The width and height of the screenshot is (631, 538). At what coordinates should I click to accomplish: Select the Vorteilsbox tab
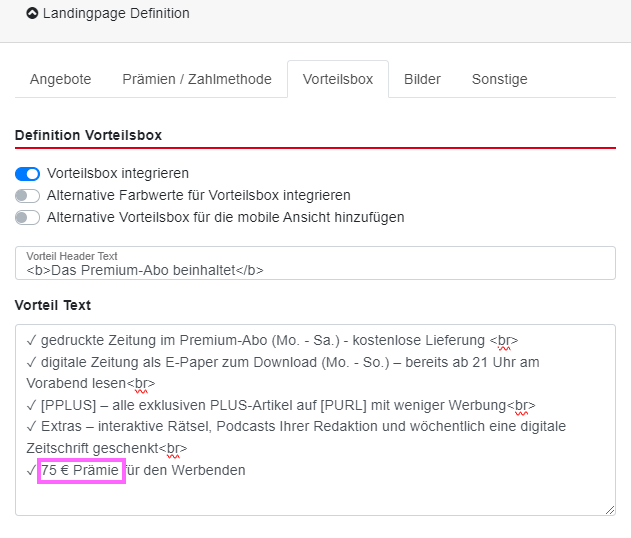(x=338, y=79)
